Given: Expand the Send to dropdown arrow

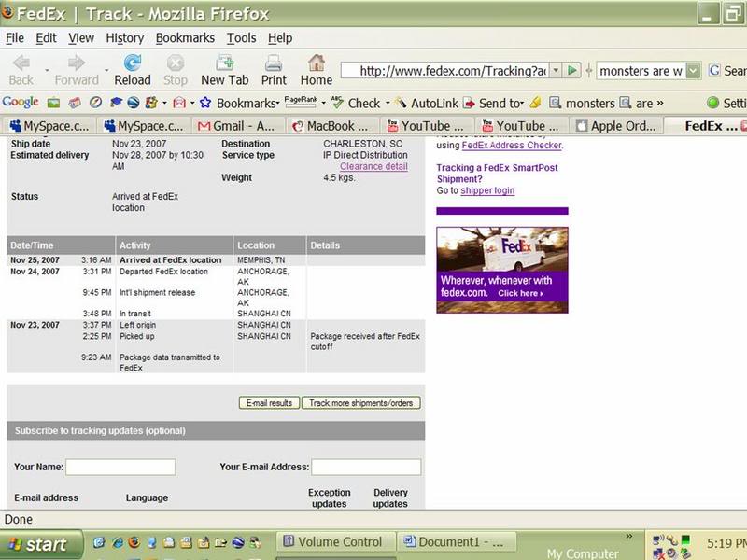Looking at the screenshot, I should pos(522,103).
